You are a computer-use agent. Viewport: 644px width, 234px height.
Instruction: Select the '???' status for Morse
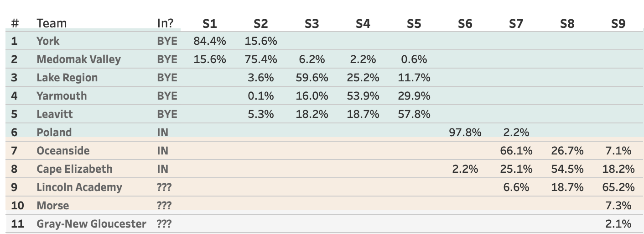(x=164, y=206)
